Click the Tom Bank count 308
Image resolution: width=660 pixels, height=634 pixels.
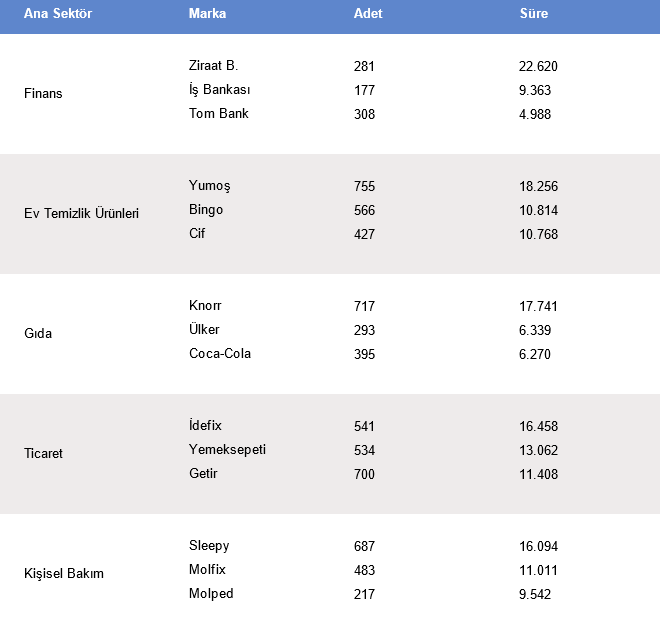(364, 114)
